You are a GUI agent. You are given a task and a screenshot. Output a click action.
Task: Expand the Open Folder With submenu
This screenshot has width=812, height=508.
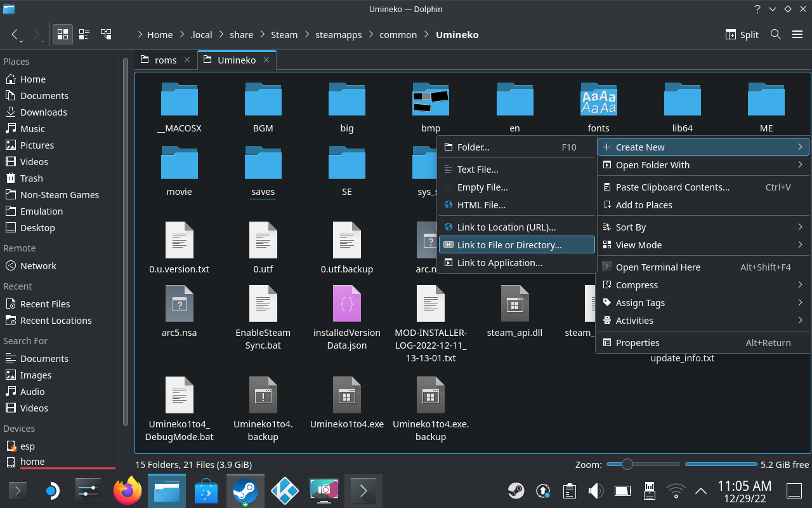(704, 165)
